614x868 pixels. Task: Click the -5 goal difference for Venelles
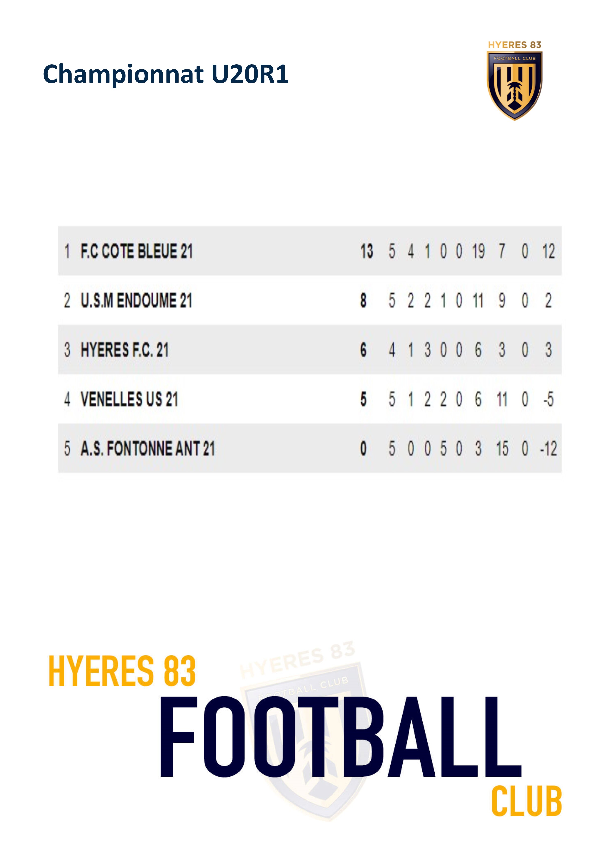pos(548,399)
